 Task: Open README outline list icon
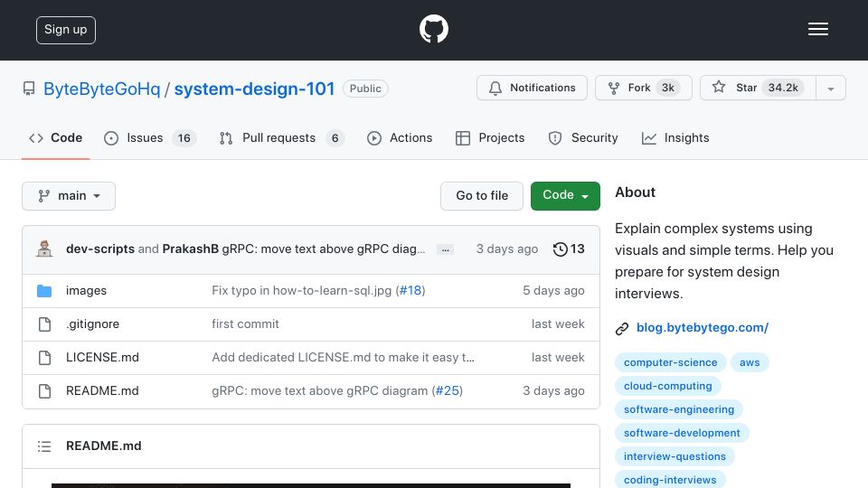click(x=44, y=446)
